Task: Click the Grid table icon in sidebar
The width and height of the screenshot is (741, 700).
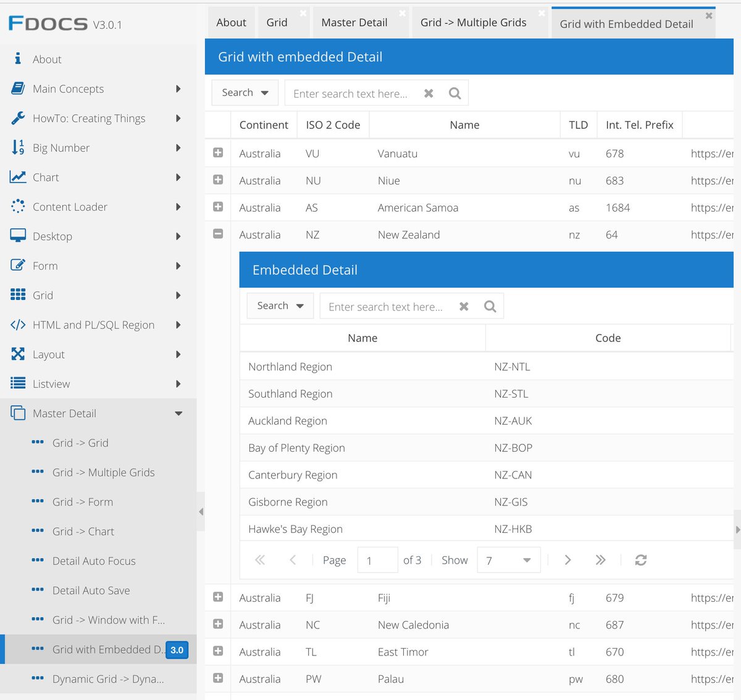Action: 18,295
